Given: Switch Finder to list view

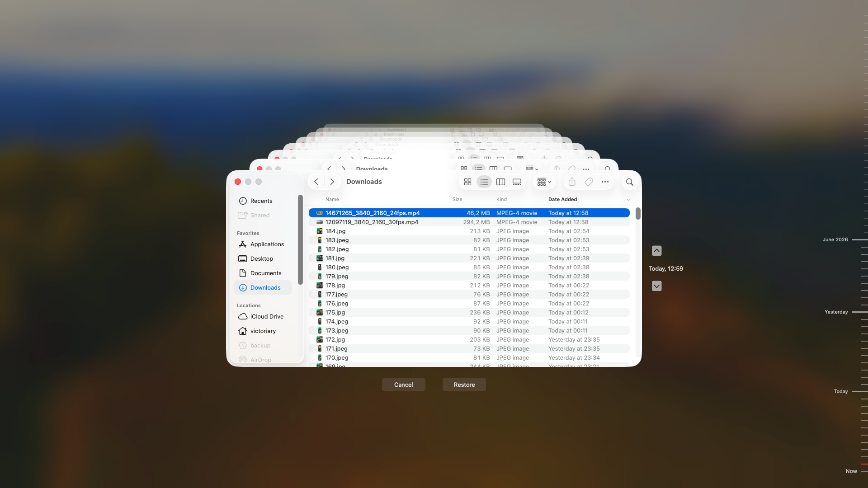Looking at the screenshot, I should coord(484,182).
